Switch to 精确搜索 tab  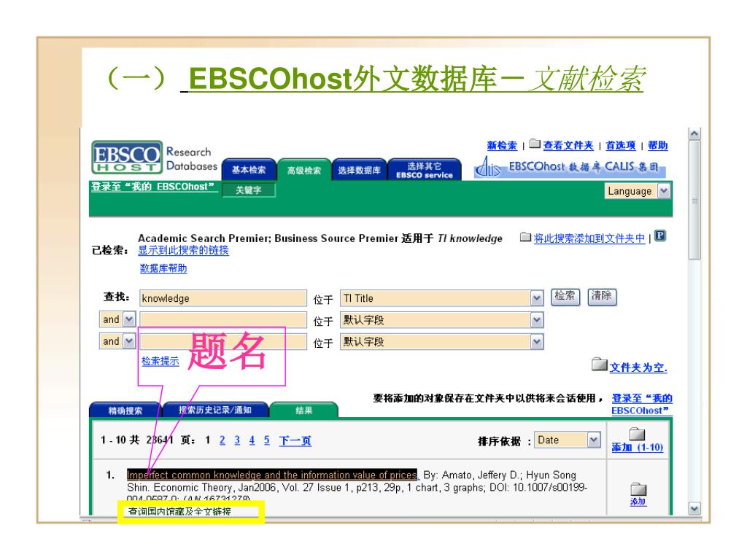click(125, 410)
